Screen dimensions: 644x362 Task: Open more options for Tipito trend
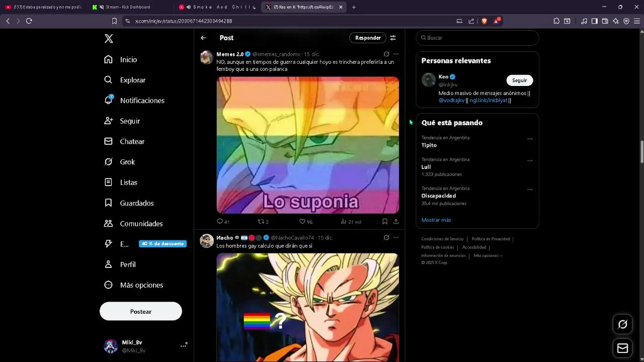pyautogui.click(x=530, y=139)
